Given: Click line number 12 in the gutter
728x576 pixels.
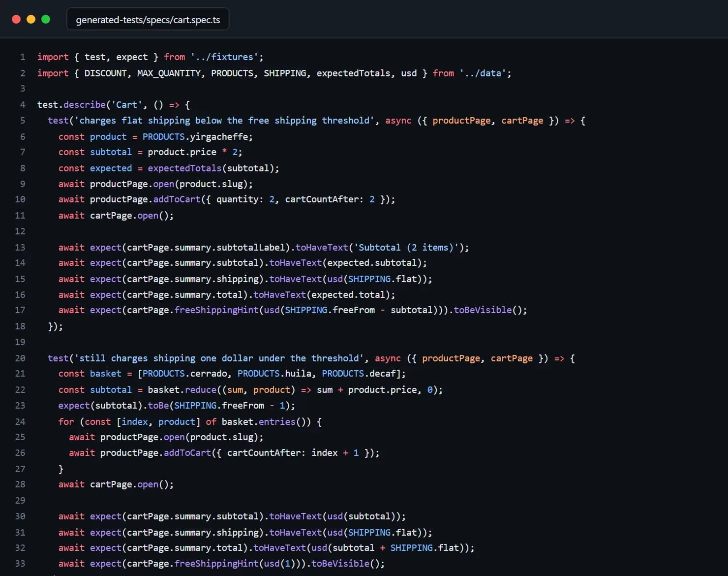Looking at the screenshot, I should pos(20,231).
